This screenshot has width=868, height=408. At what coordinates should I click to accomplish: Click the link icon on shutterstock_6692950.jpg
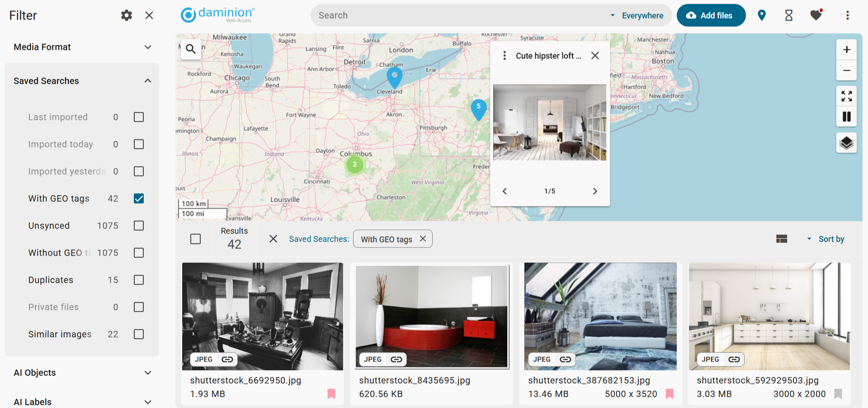pos(227,359)
